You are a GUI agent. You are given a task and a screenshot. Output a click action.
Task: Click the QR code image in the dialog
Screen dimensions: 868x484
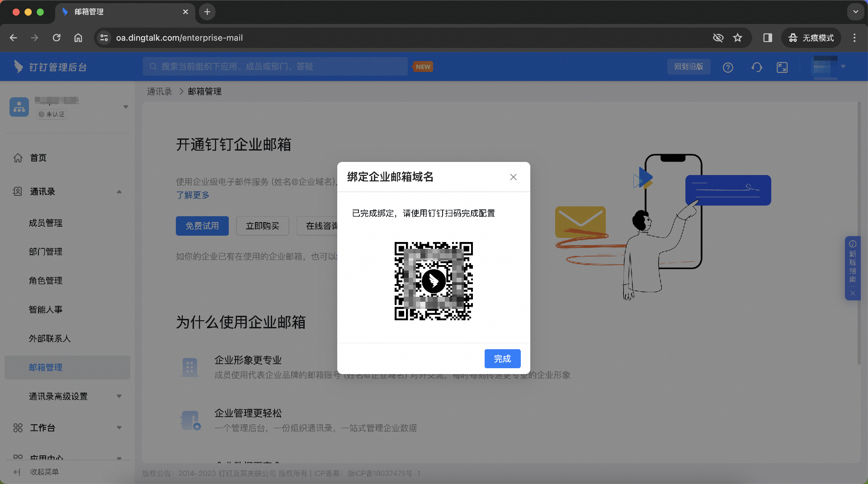pos(434,281)
